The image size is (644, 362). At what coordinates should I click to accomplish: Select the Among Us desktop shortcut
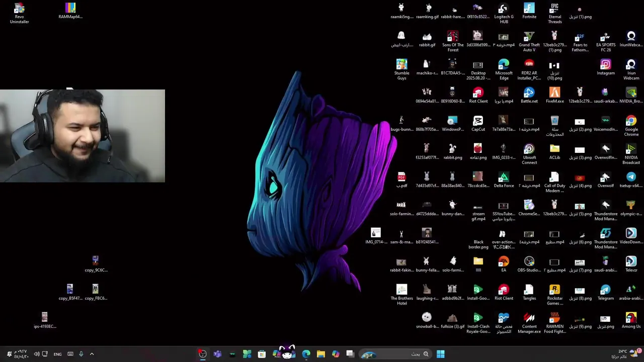pyautogui.click(x=631, y=321)
